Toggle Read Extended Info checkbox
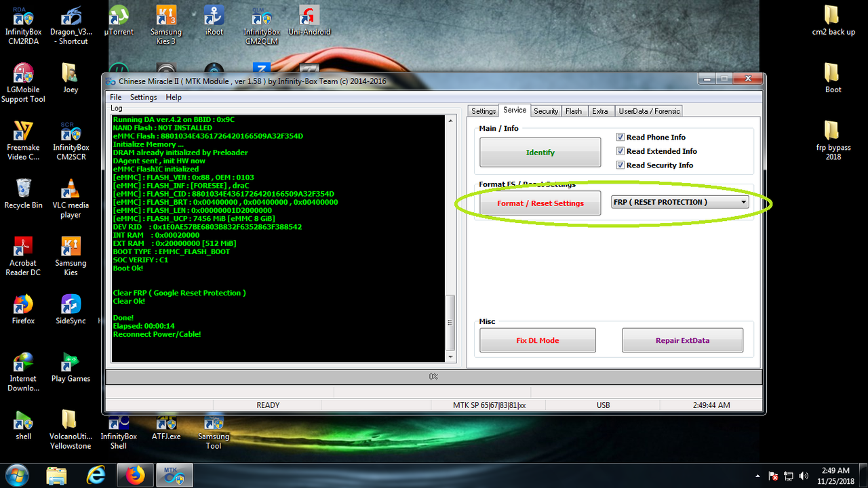 point(620,151)
